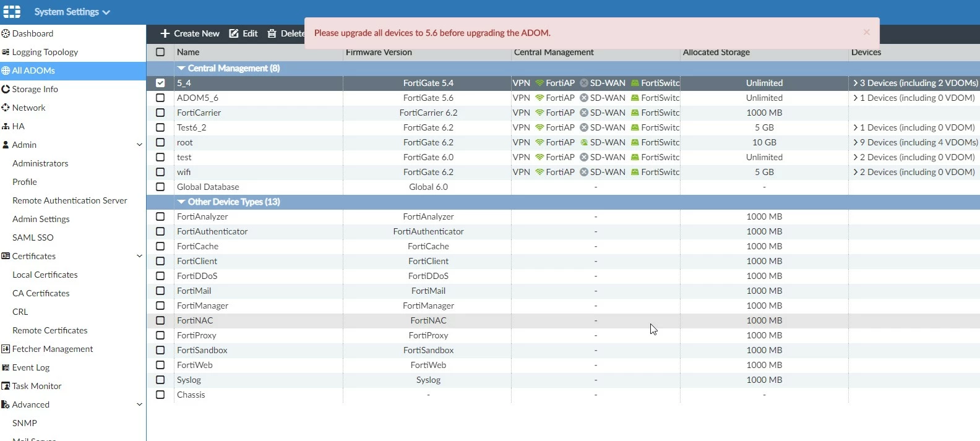
Task: Click the HA sidebar icon
Action: [6, 126]
